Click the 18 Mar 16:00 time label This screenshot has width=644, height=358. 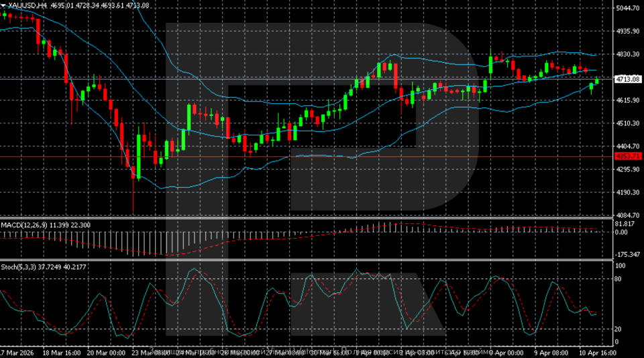[x=62, y=351]
